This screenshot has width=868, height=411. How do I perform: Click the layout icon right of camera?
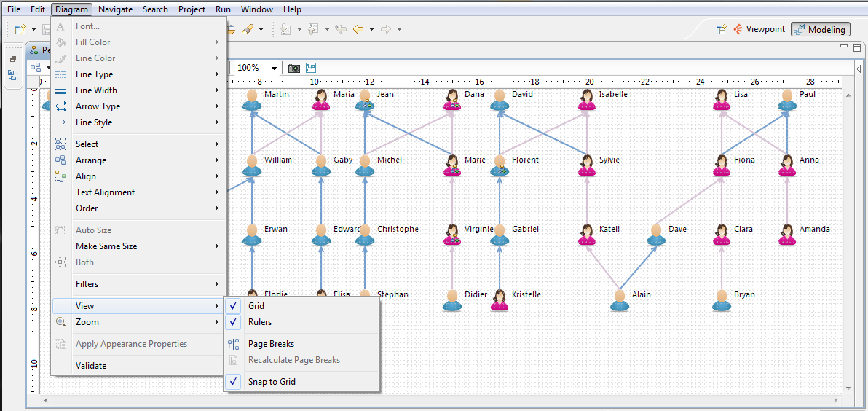[x=311, y=68]
